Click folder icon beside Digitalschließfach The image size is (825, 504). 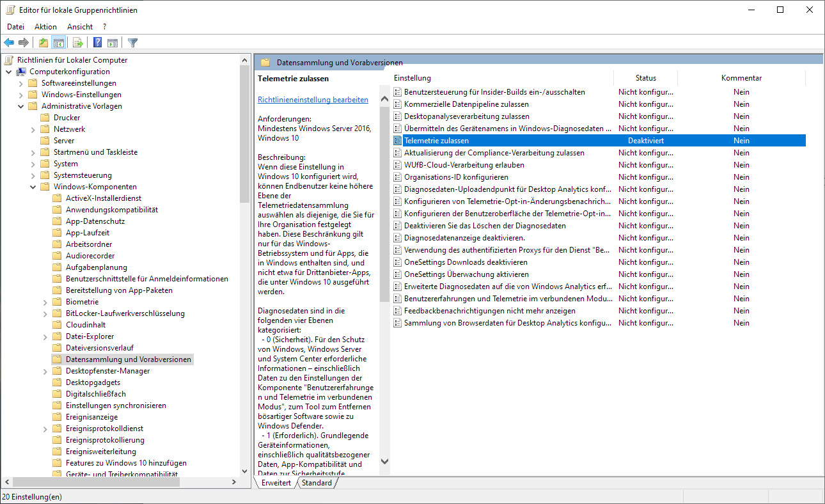[57, 394]
